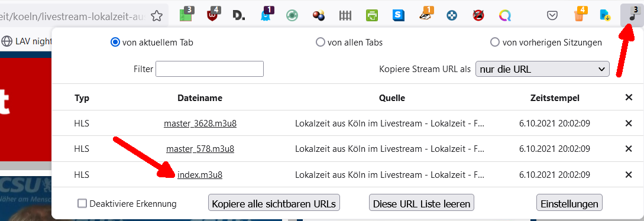
Task: Click the globe icon of LAV night bookmark
Action: (7, 41)
